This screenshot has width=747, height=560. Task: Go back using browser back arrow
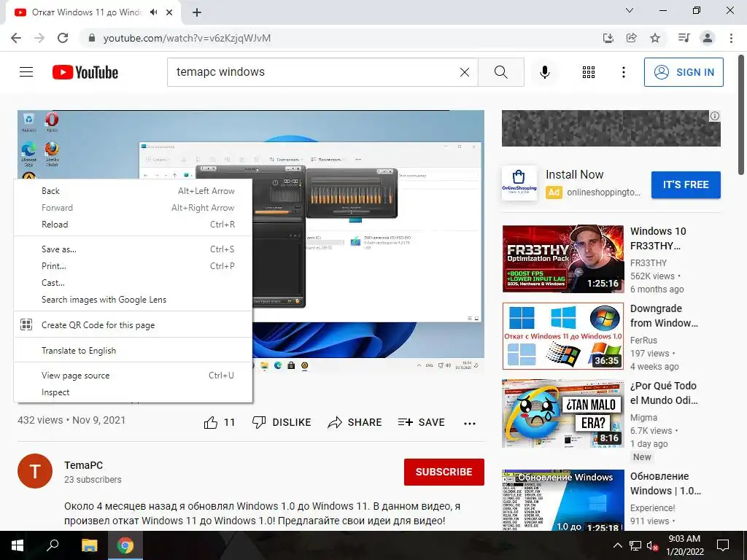16,38
